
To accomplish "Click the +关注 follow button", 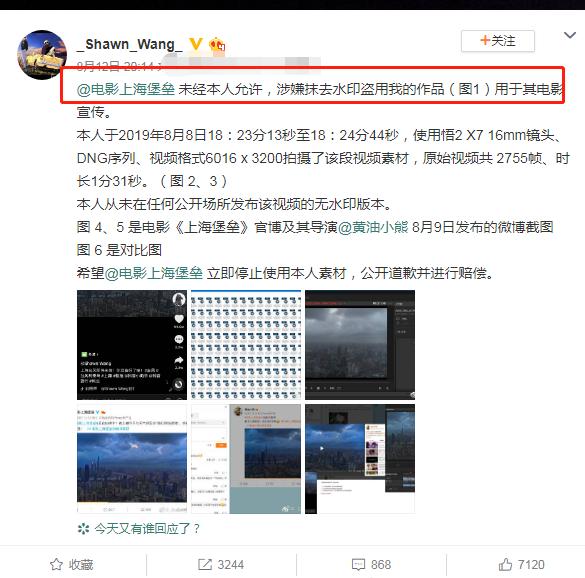I will [x=497, y=41].
